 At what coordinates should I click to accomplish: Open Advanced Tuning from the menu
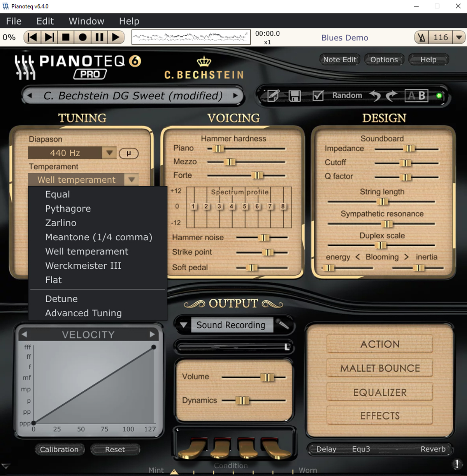click(x=98, y=313)
